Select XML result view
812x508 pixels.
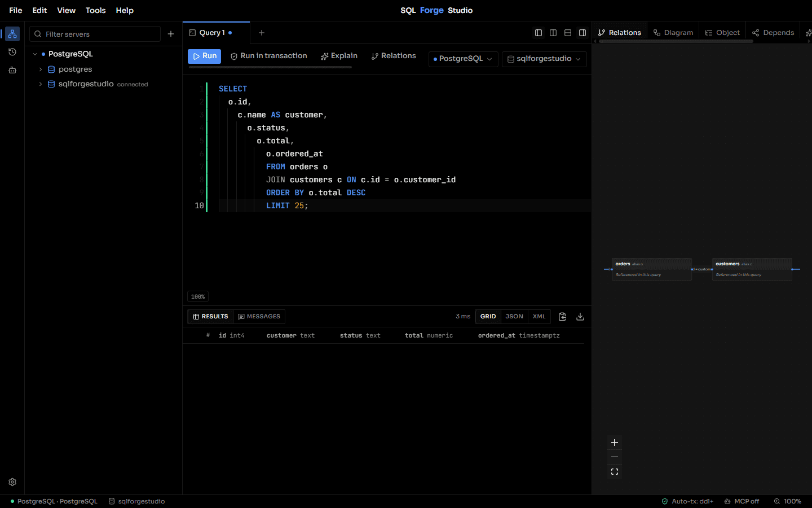[539, 317]
